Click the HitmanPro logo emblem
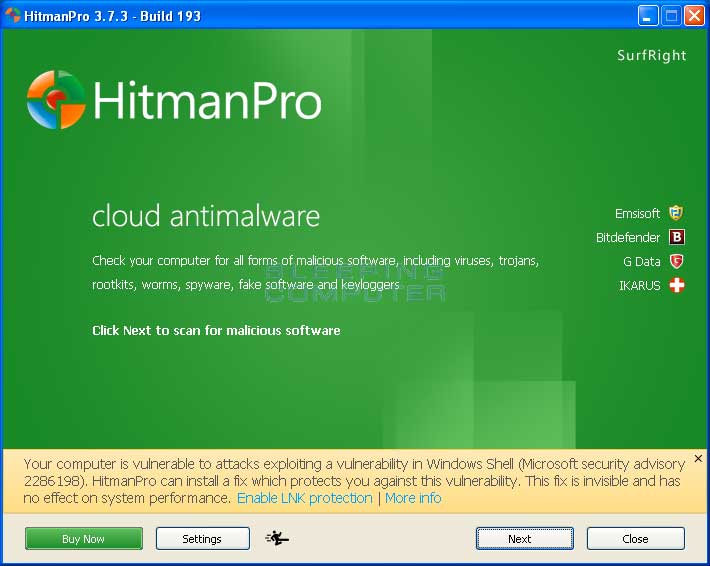Viewport: 710px width, 566px height. 56,100
